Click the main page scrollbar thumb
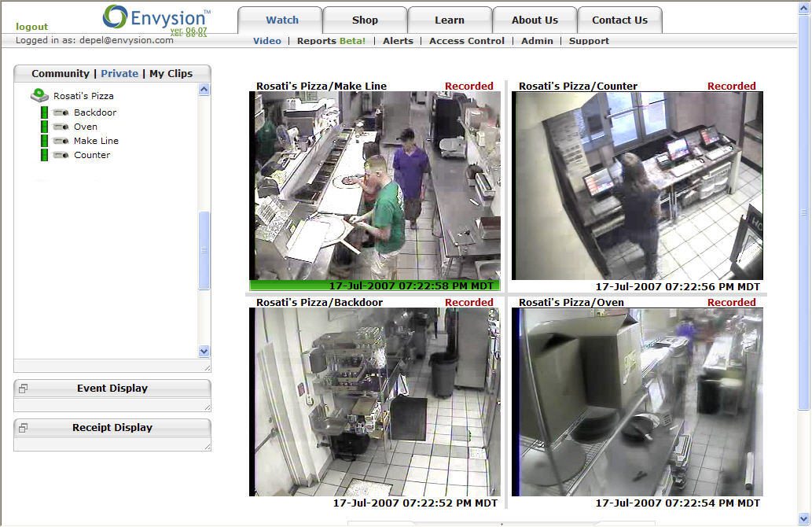812x527 pixels. 803,212
